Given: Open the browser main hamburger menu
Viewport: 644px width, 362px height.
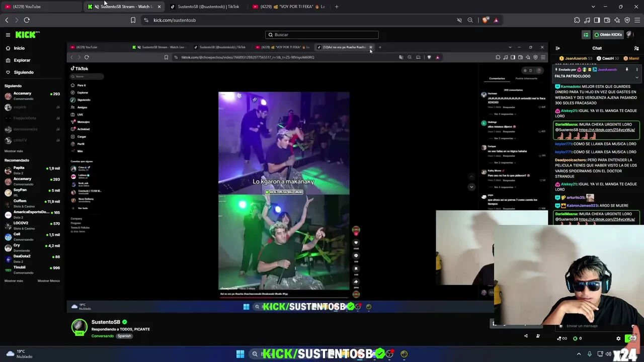Looking at the screenshot, I should pyautogui.click(x=637, y=20).
